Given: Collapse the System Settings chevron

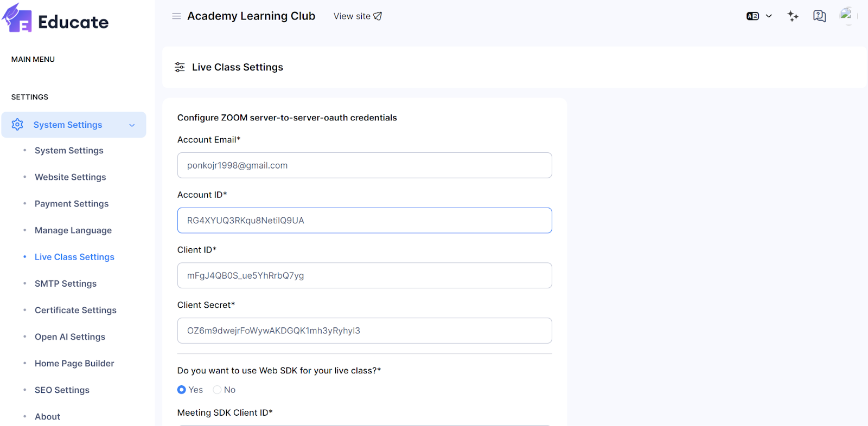Looking at the screenshot, I should click(x=132, y=125).
